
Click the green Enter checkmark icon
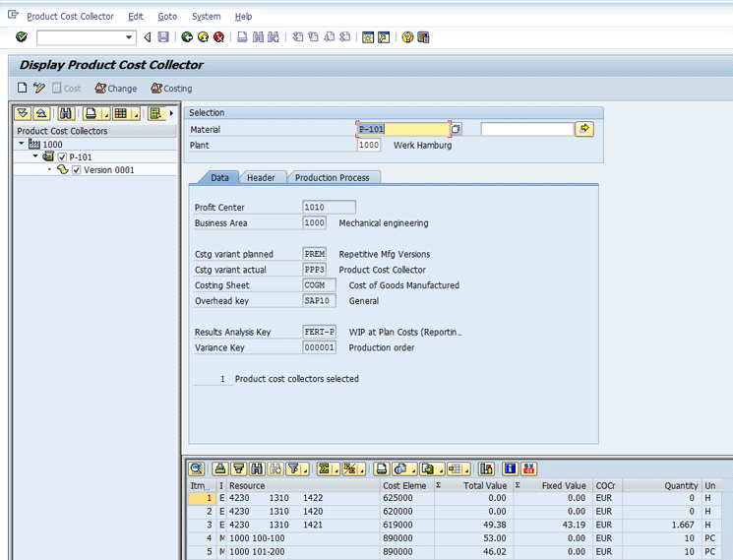coord(22,37)
